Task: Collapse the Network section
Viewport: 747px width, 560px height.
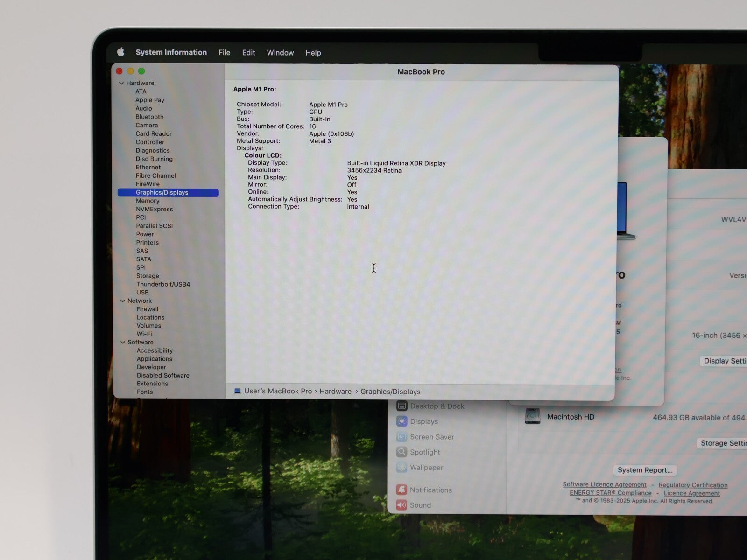Action: click(122, 301)
